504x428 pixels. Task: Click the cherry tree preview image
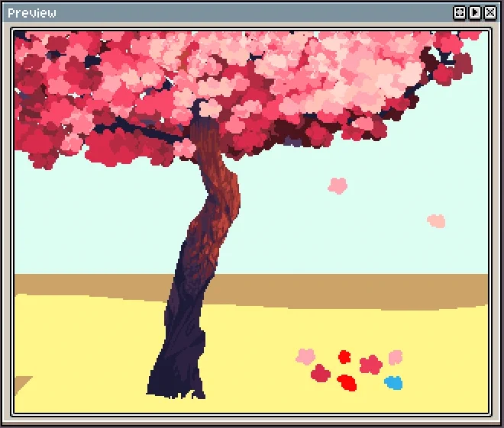click(x=251, y=222)
